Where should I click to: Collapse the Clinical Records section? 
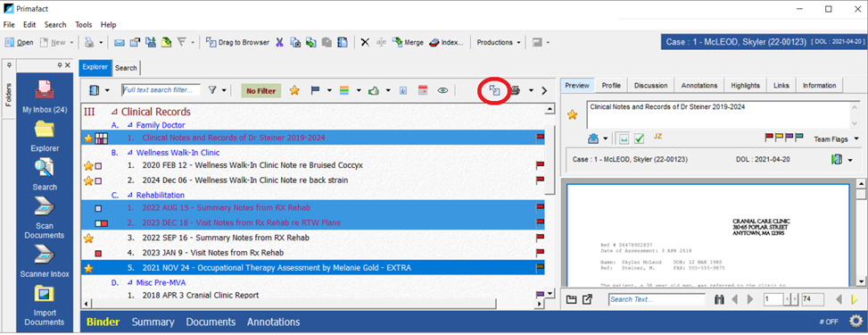[114, 112]
